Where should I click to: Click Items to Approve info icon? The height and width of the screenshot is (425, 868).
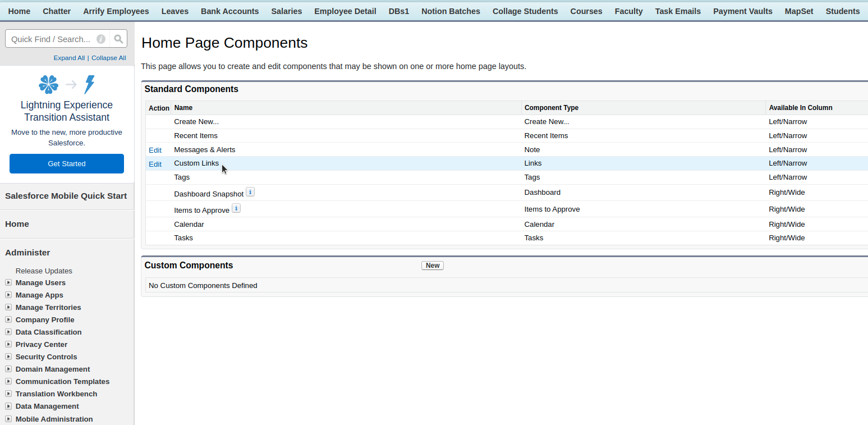[236, 208]
